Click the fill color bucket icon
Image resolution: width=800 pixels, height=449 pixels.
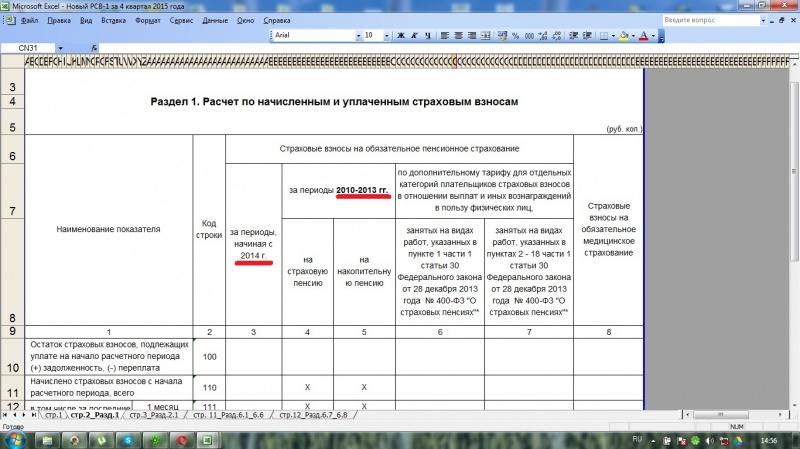coord(624,35)
